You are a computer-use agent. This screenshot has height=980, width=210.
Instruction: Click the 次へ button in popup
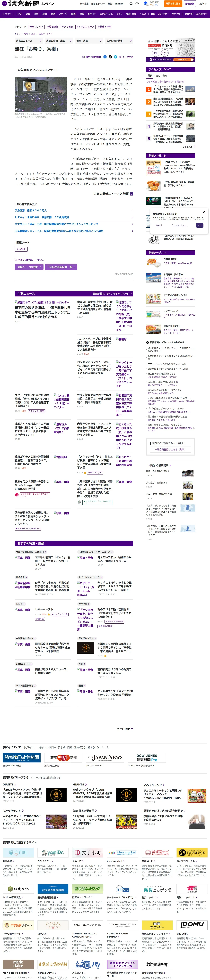pos(199,225)
